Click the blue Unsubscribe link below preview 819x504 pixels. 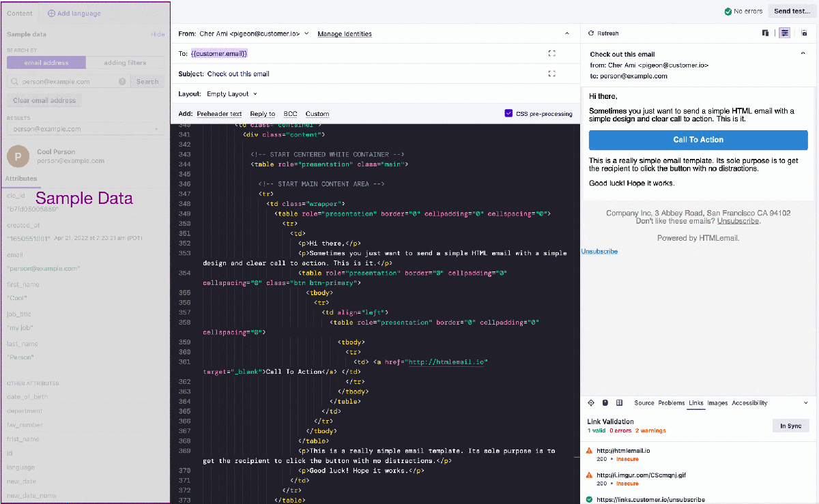(599, 252)
